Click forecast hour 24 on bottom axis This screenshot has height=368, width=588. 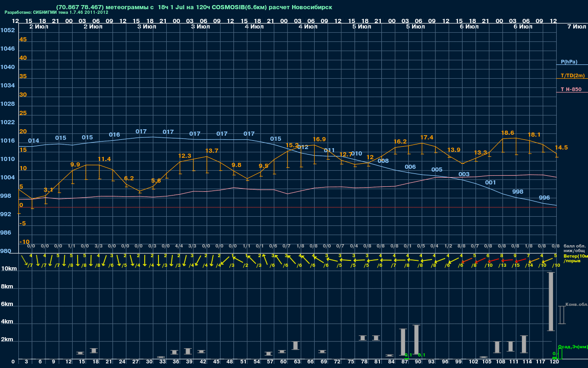coord(123,362)
